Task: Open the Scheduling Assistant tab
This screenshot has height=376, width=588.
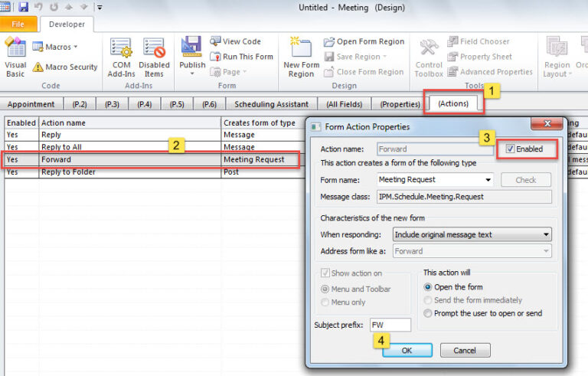Action: click(272, 104)
